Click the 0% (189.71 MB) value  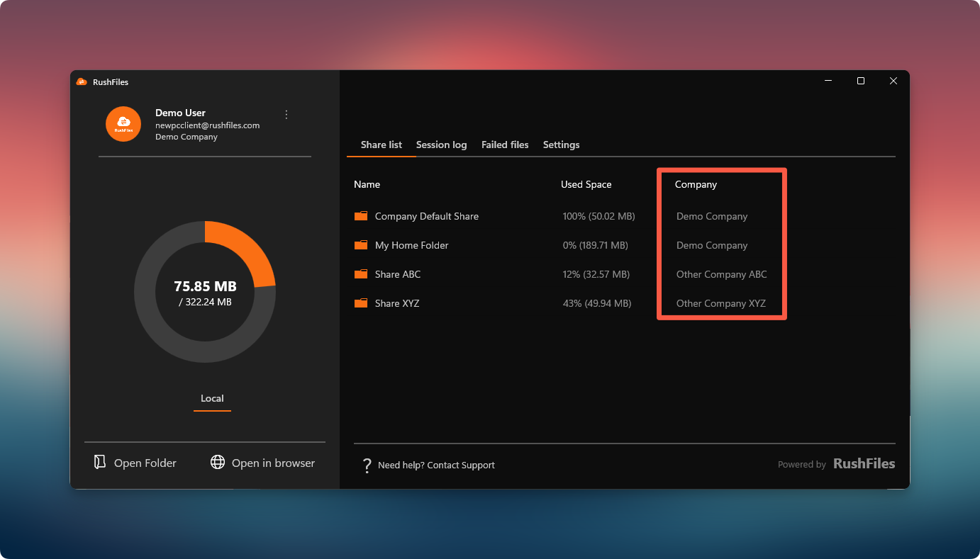pyautogui.click(x=595, y=245)
